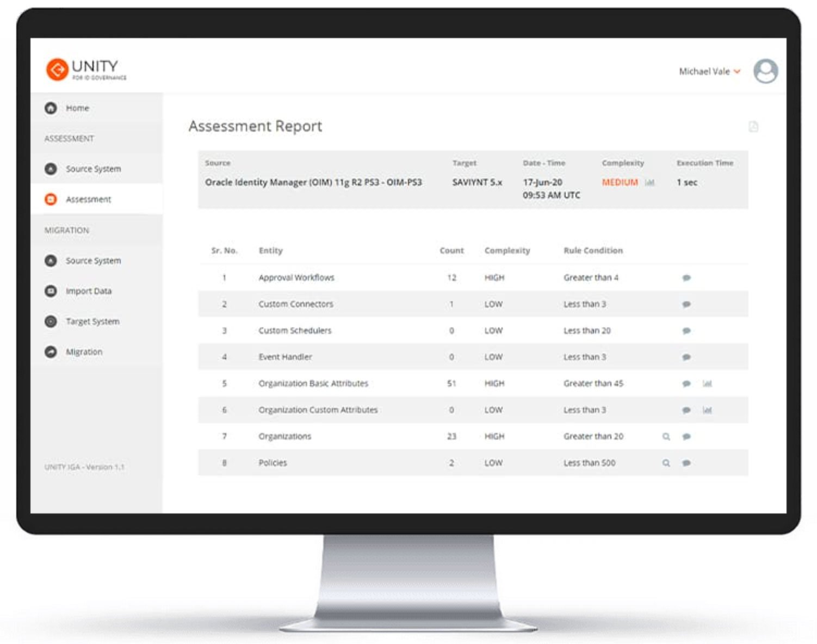
Task: Click the Greater than 4 rule condition
Action: 591,277
